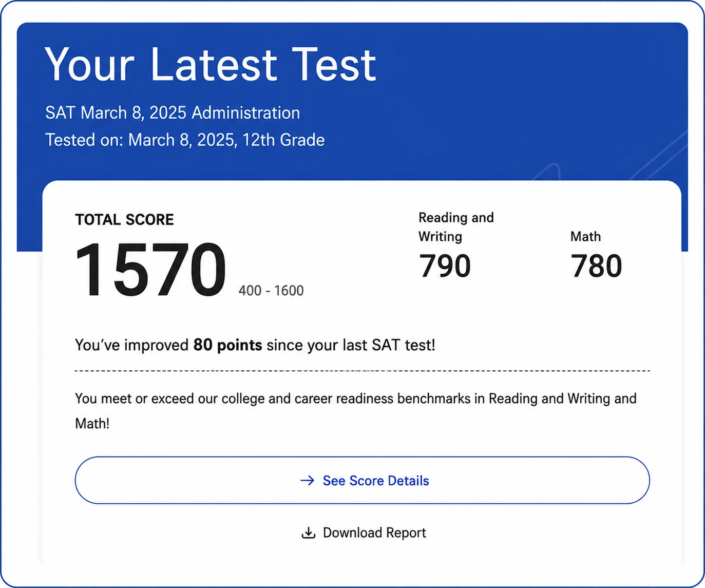The height and width of the screenshot is (588, 705).
Task: Open the See Score Details button
Action: click(x=363, y=480)
